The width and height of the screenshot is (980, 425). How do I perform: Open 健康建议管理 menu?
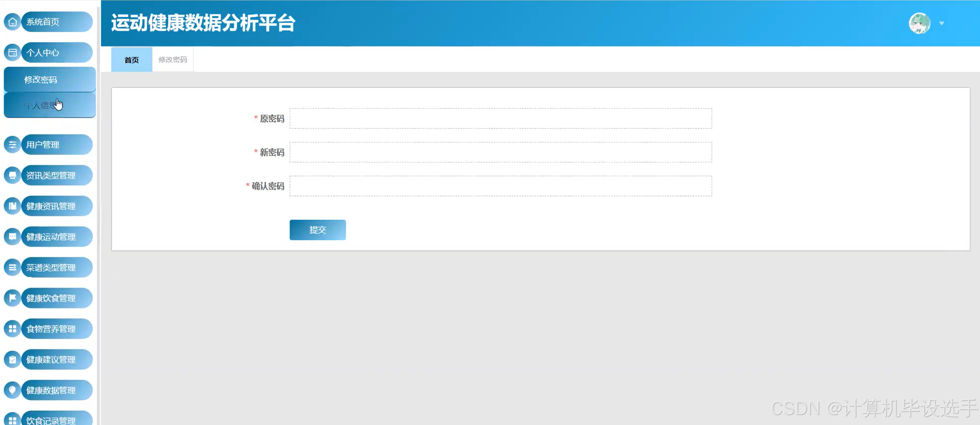tap(57, 360)
